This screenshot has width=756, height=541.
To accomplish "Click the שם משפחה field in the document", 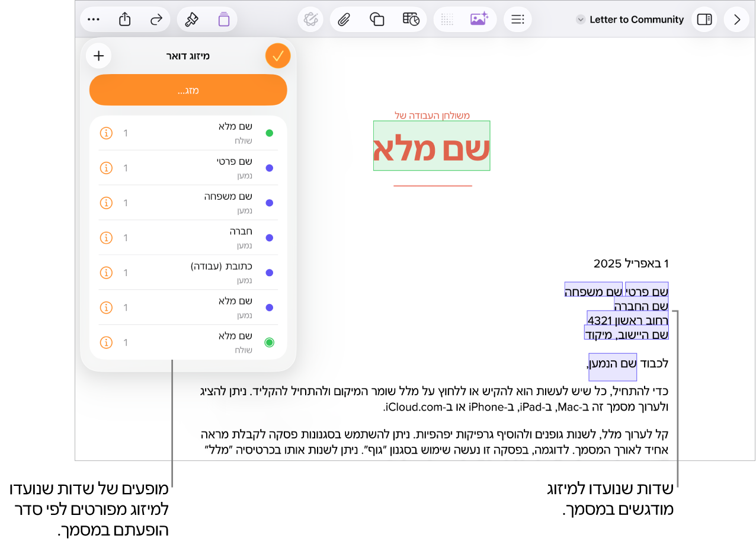I will [x=593, y=290].
